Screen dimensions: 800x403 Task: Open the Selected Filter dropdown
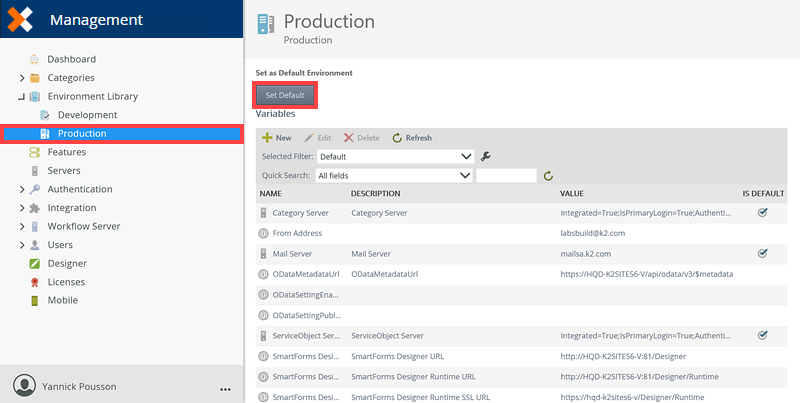click(x=395, y=157)
